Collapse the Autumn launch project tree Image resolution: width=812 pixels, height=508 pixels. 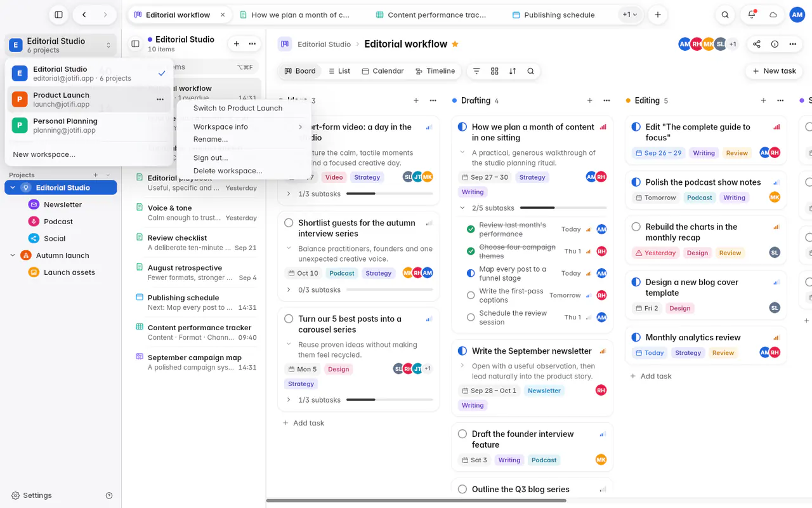point(13,255)
